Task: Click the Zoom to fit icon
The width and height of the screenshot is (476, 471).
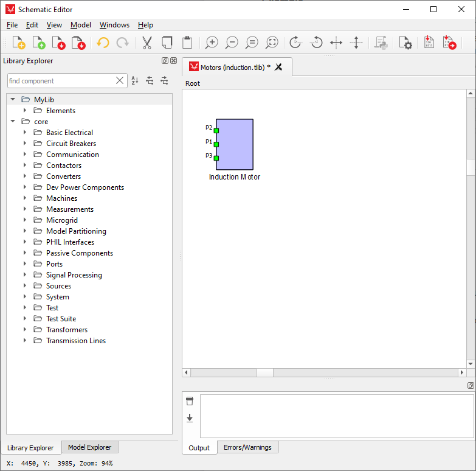Action: (272, 43)
